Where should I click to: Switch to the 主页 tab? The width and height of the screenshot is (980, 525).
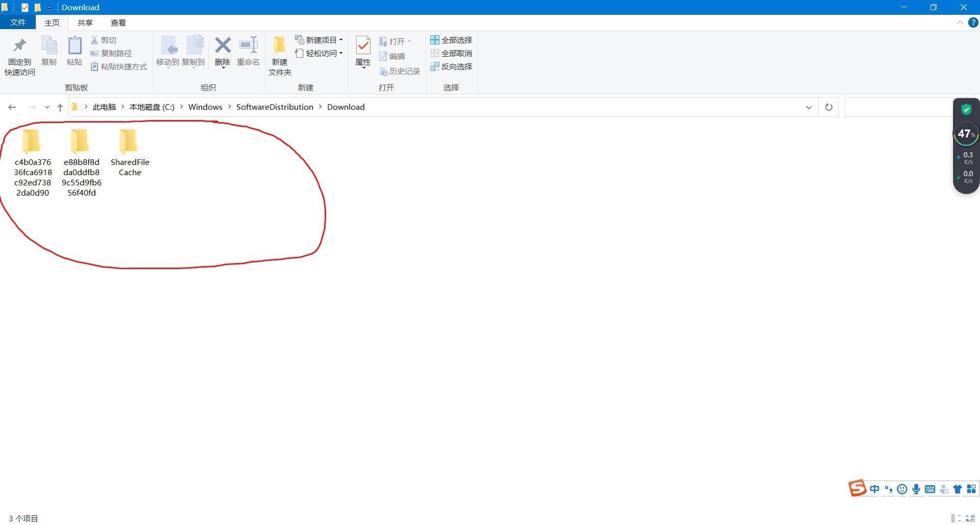[52, 22]
